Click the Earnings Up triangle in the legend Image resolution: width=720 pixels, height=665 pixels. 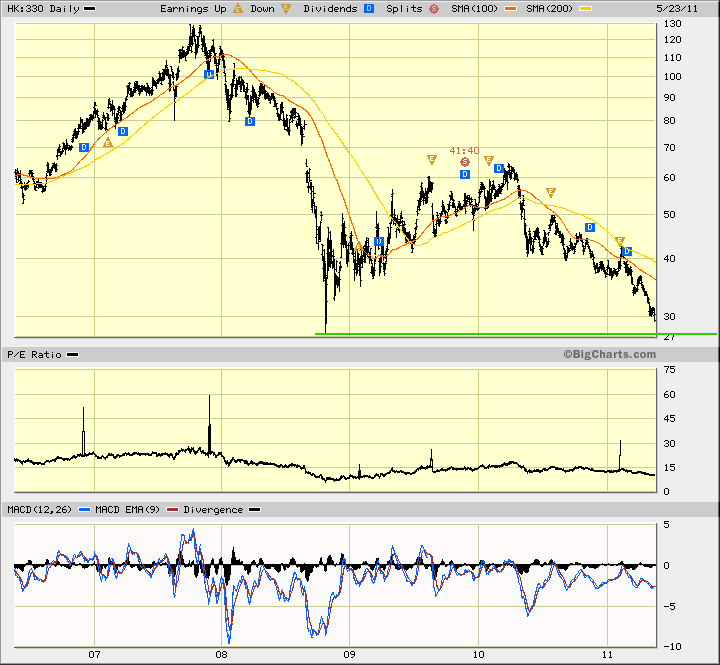pyautogui.click(x=238, y=8)
